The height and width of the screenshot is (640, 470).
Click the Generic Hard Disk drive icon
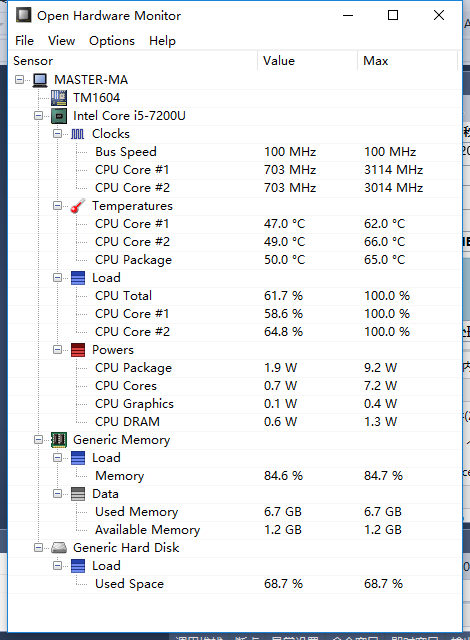[x=59, y=548]
